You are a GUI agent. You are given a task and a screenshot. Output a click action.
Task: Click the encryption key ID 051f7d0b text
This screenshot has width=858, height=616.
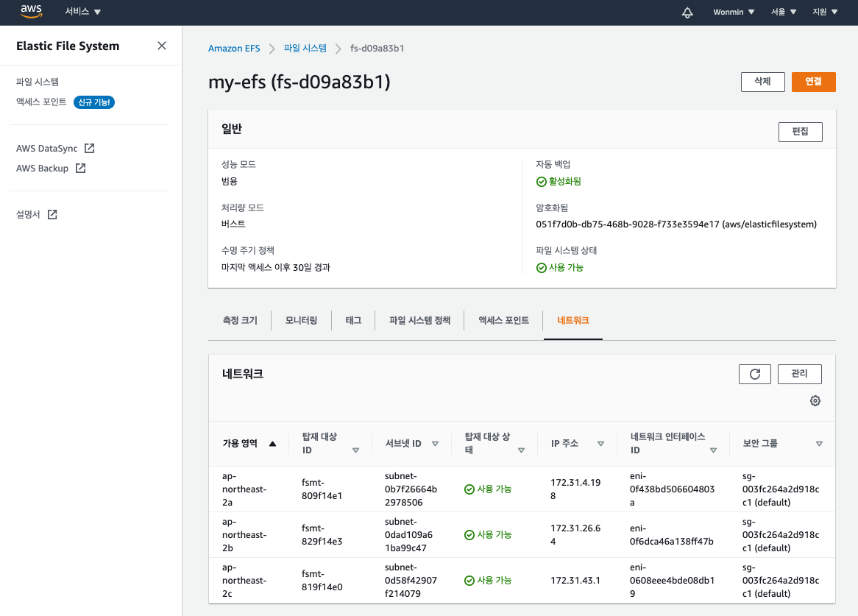pos(676,224)
